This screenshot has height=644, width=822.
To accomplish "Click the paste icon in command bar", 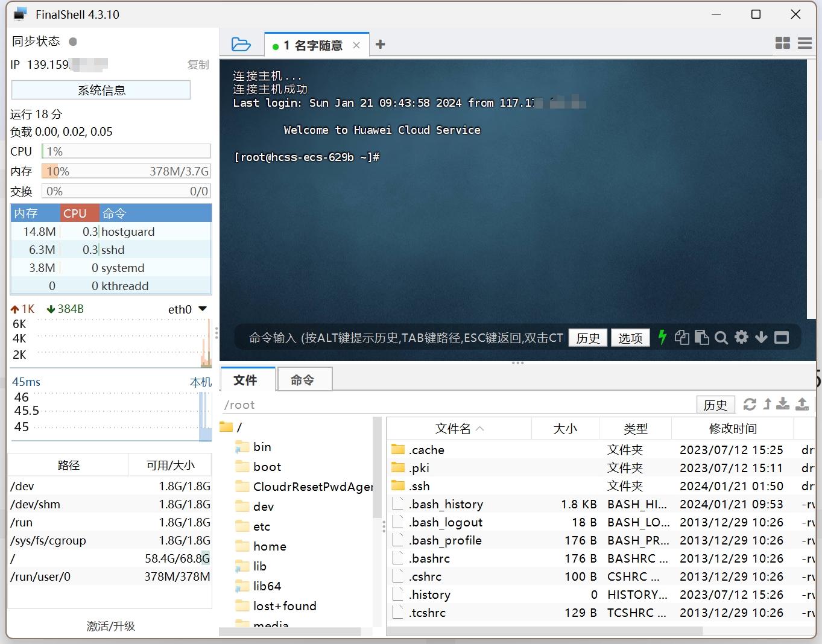I will tap(701, 337).
